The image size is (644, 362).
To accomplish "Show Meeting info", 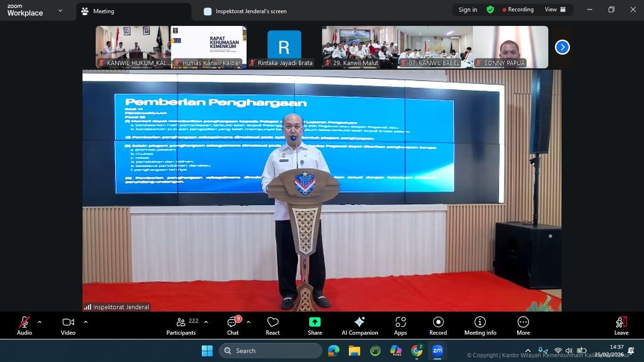I will click(x=480, y=326).
